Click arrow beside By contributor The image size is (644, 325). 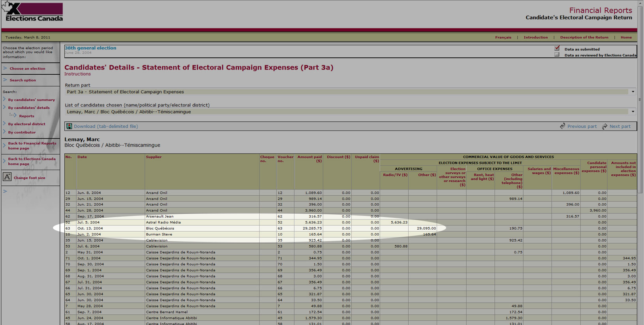pos(5,132)
